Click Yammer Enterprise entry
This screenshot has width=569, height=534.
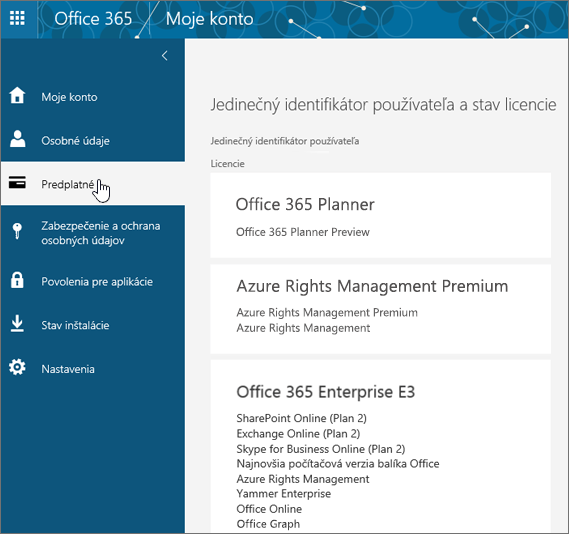pos(284,494)
